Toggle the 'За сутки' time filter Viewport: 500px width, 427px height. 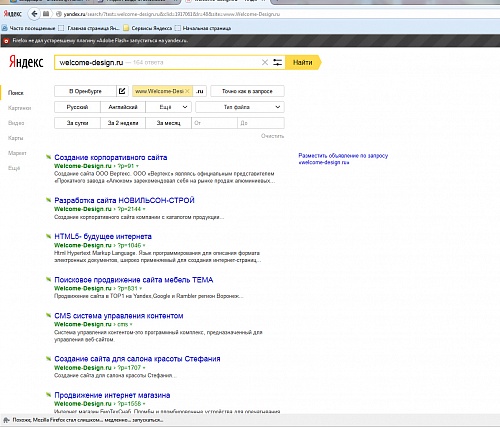(x=77, y=123)
